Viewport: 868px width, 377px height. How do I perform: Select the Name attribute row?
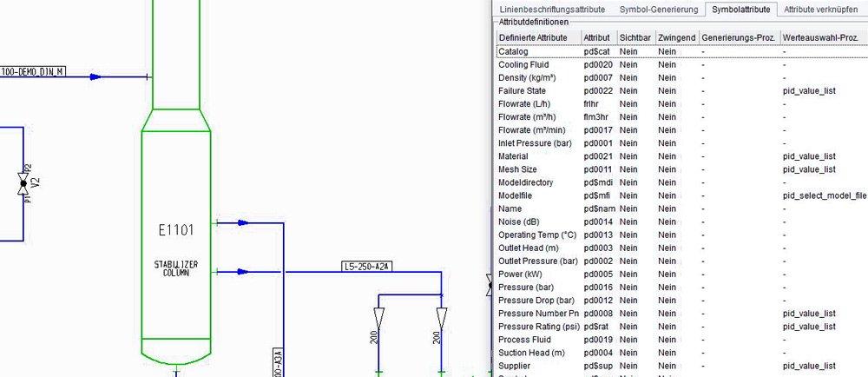click(682, 208)
